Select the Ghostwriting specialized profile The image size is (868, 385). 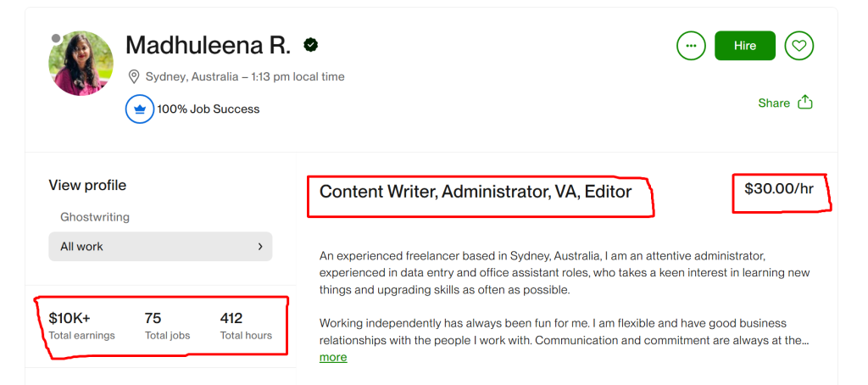click(x=95, y=217)
